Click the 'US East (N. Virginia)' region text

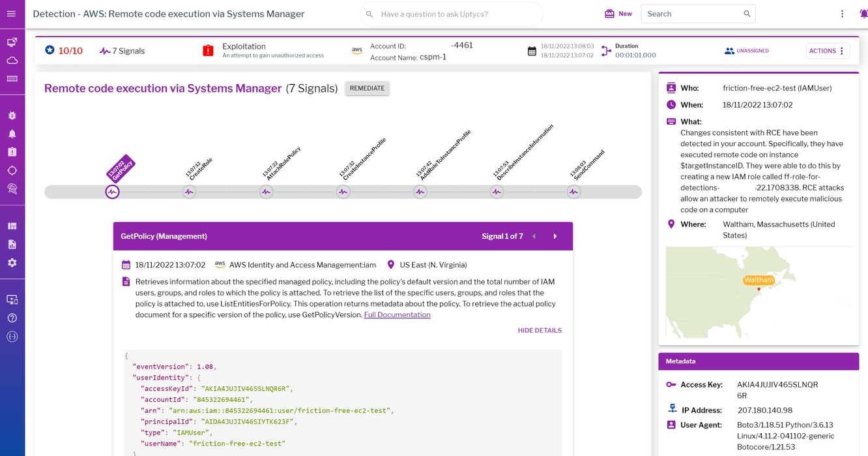pyautogui.click(x=433, y=265)
